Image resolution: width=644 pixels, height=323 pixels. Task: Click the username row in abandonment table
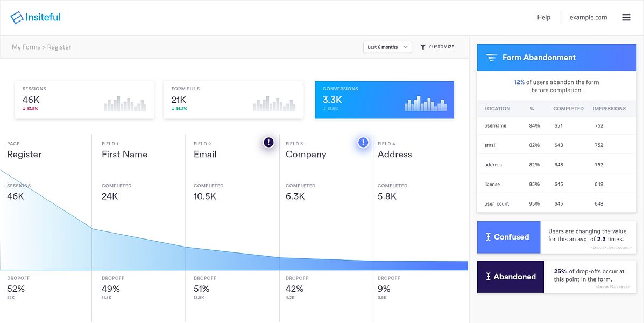point(556,126)
